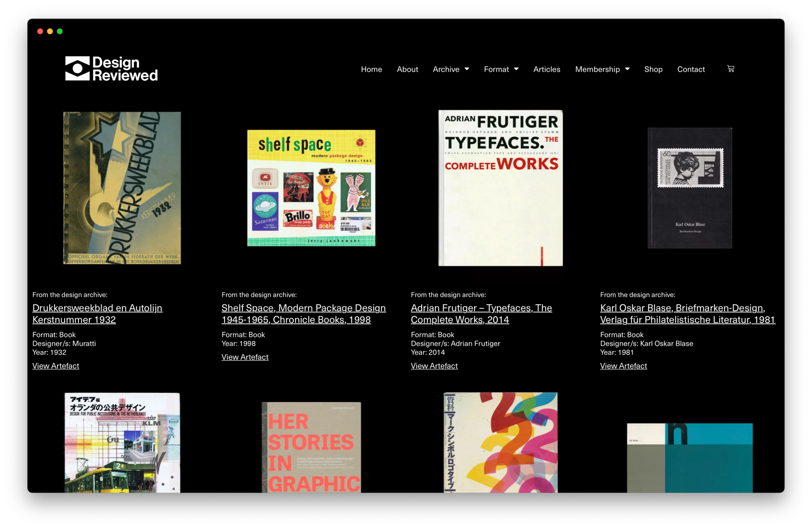The image size is (812, 529).
Task: Open Adrian Frutiger Typefaces Complete Works link
Action: click(x=482, y=314)
